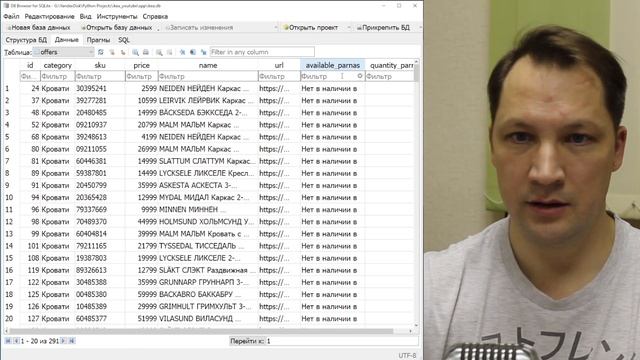Focus the row number field next to Перейти к
The width and height of the screenshot is (640, 360).
[342, 341]
